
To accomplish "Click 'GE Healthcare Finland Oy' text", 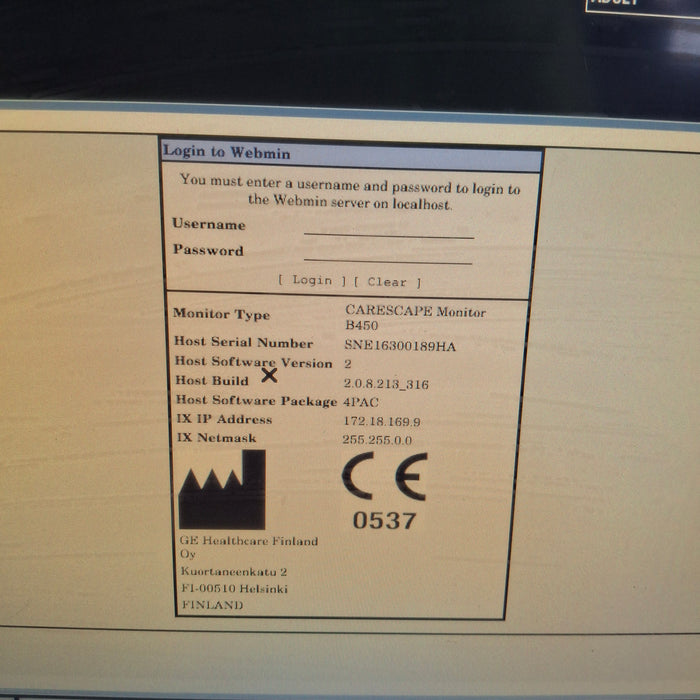I will [x=249, y=547].
